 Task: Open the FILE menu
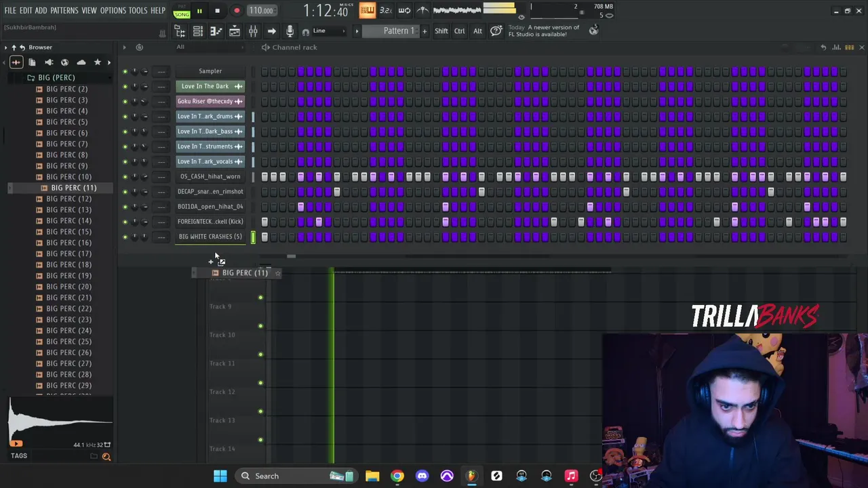click(10, 11)
